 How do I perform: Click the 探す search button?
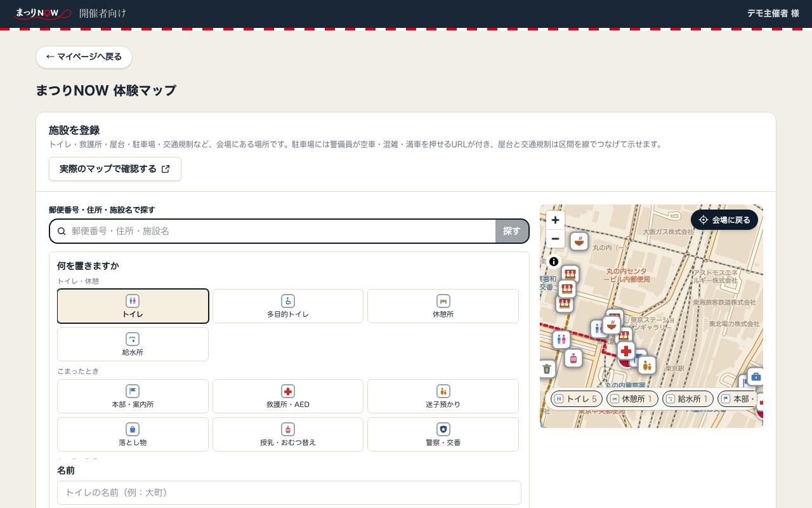[x=512, y=231]
